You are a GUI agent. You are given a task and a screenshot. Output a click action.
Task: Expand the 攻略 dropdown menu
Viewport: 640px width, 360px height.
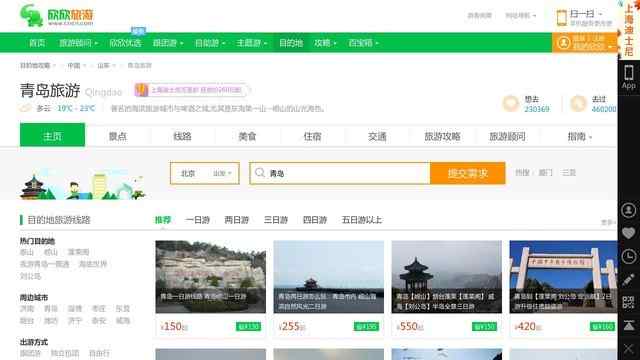[325, 43]
